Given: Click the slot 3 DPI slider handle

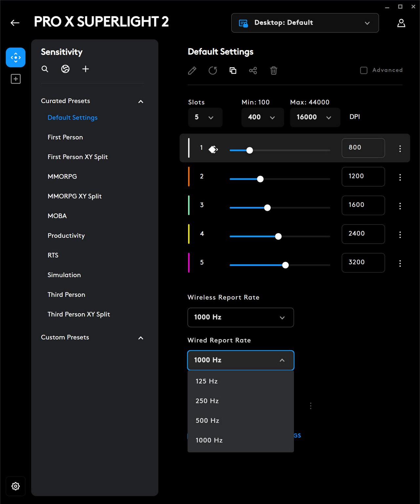Looking at the screenshot, I should 267,208.
